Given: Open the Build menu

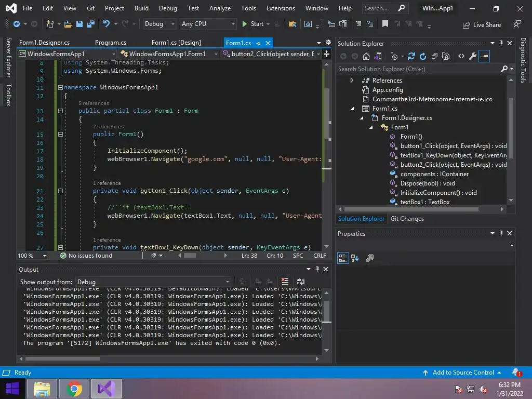Looking at the screenshot, I should (x=141, y=8).
